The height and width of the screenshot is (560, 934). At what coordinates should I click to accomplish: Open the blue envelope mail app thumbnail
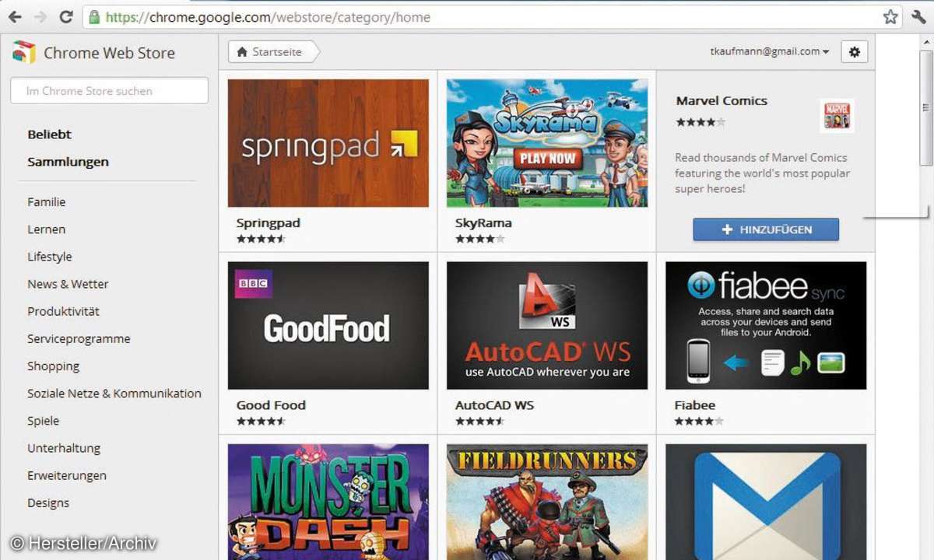[x=766, y=502]
